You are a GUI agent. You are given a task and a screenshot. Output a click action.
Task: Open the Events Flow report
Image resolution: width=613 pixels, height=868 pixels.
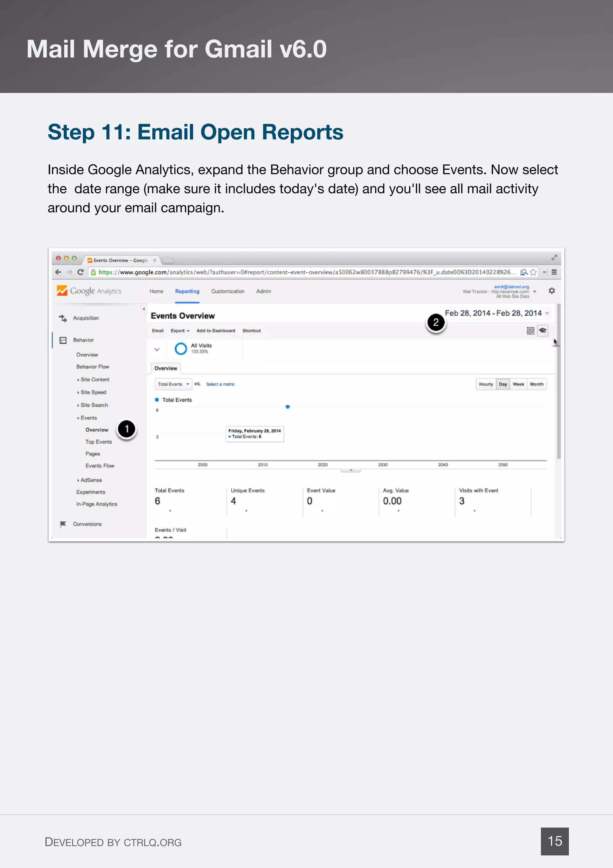coord(100,466)
